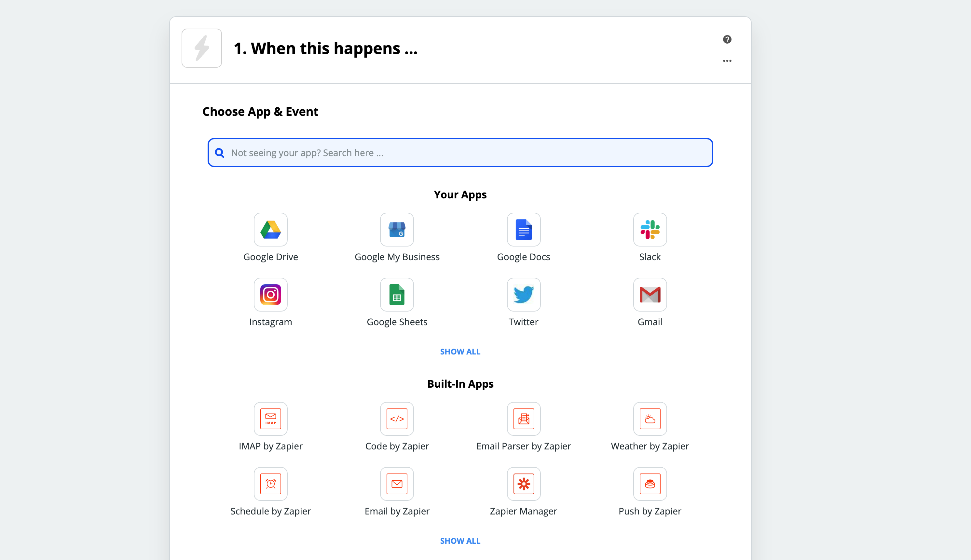Pick the Twitter app icon
This screenshot has width=971, height=560.
[523, 295]
